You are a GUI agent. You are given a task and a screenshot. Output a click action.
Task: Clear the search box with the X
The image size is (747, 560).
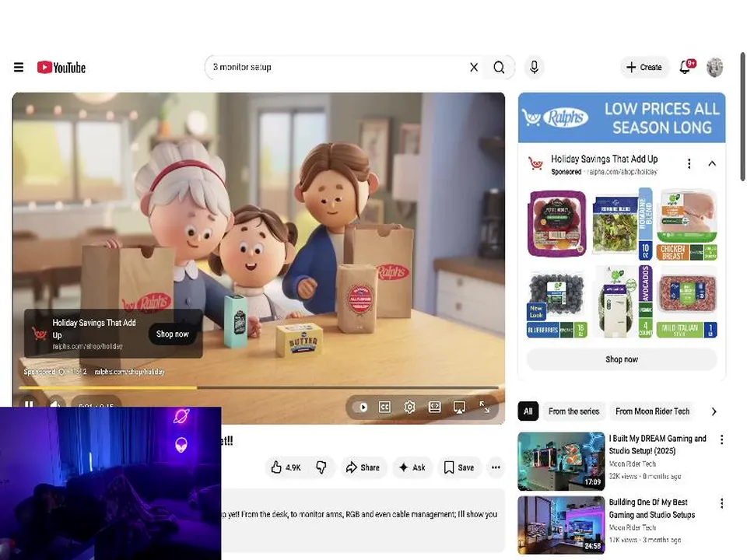coord(474,67)
